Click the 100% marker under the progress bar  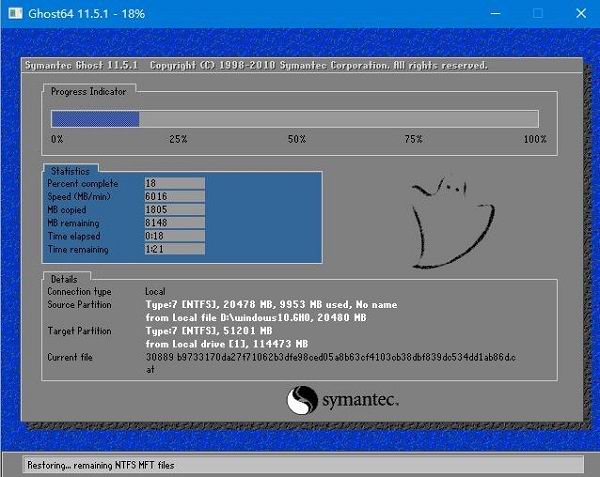534,139
